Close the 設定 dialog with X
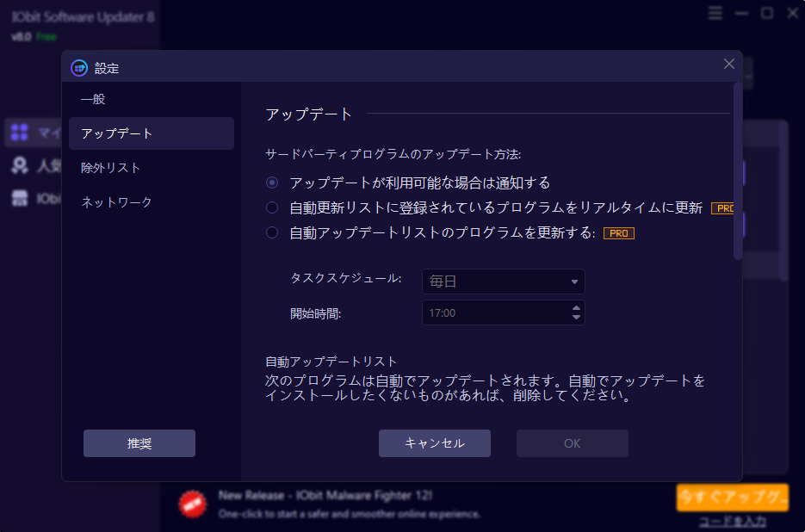The width and height of the screenshot is (805, 532). pyautogui.click(x=728, y=65)
